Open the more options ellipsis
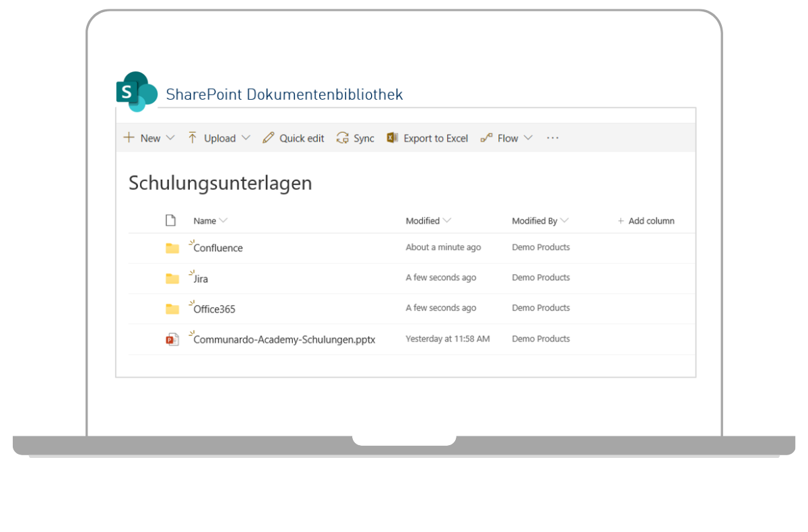 553,138
